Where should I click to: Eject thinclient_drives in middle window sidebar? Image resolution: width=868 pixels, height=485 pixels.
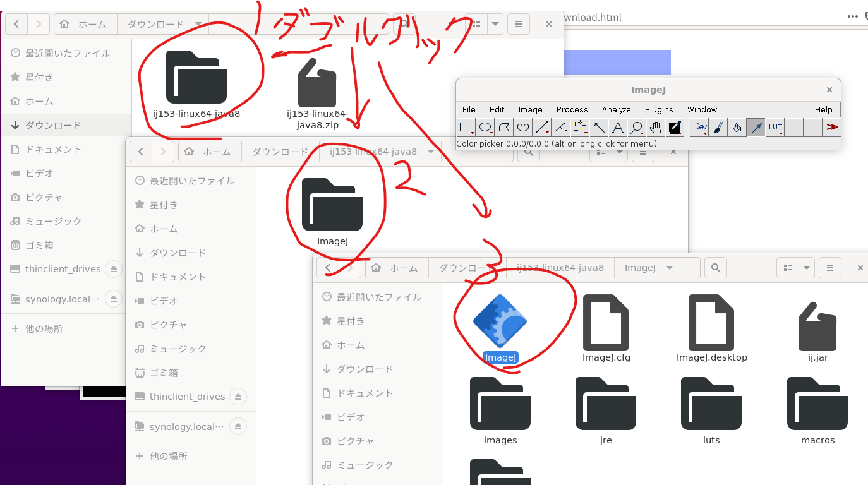(238, 397)
